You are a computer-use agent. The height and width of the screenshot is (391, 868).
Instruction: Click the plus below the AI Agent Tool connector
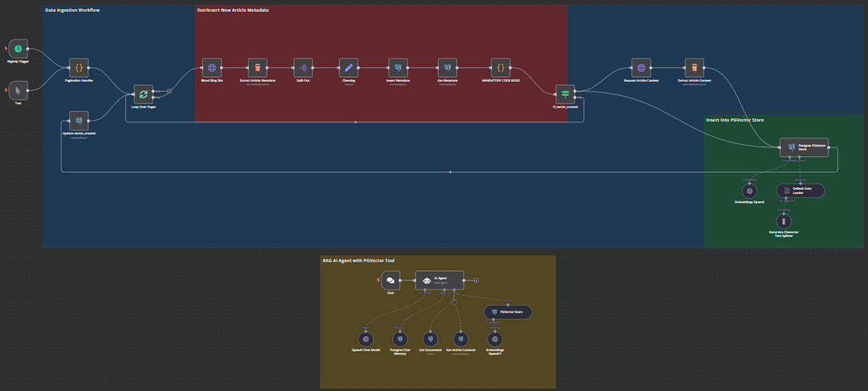(455, 303)
